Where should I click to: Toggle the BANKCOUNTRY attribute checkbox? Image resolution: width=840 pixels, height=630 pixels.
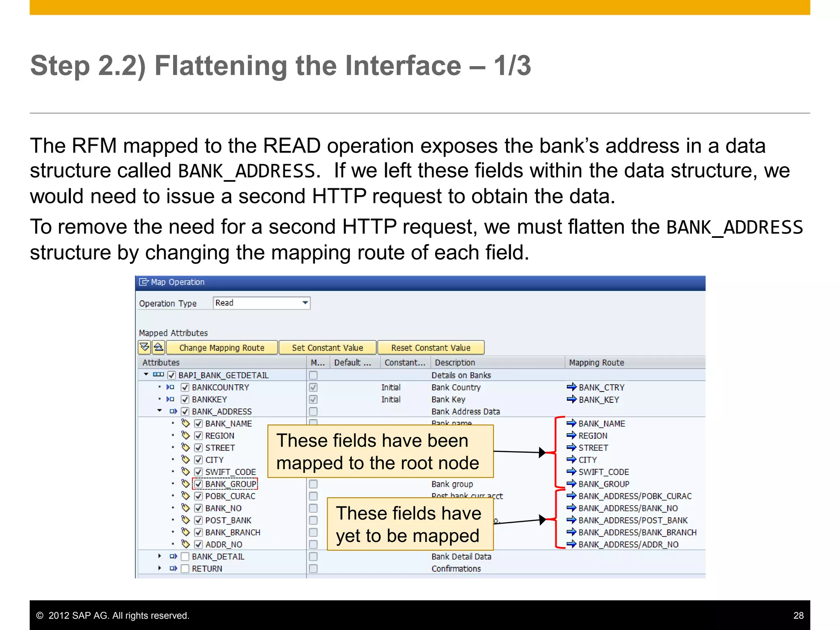(x=185, y=387)
